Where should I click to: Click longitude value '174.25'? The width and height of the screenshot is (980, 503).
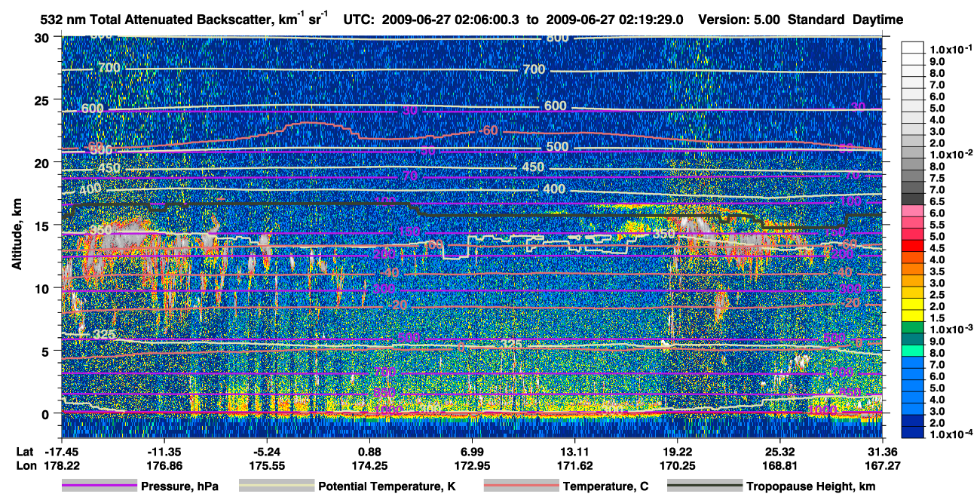[x=369, y=466]
